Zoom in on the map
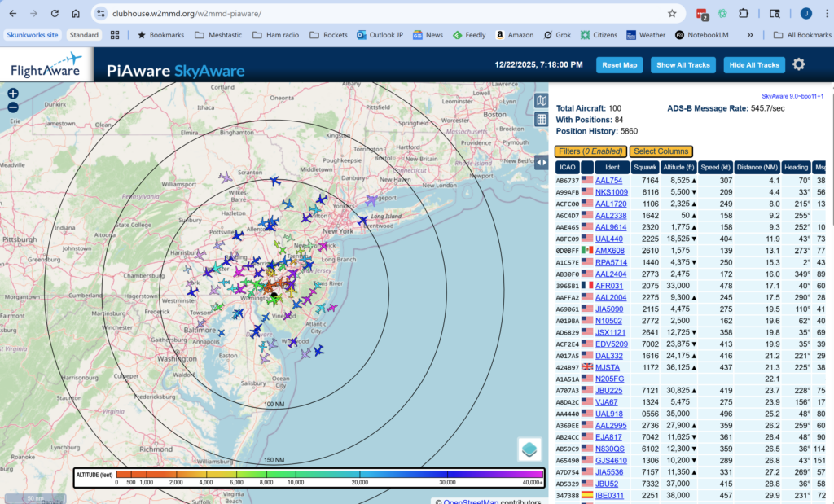834x504 pixels. pos(13,94)
